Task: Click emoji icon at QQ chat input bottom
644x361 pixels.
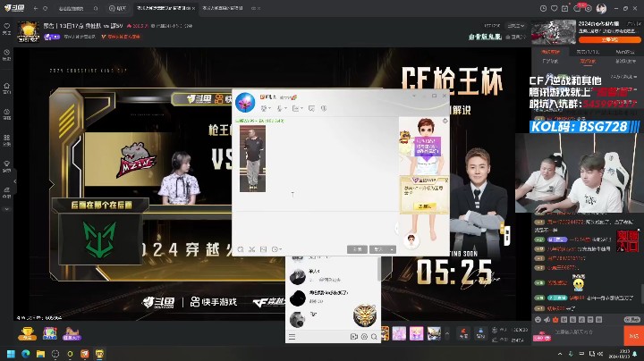Action: 241,249
